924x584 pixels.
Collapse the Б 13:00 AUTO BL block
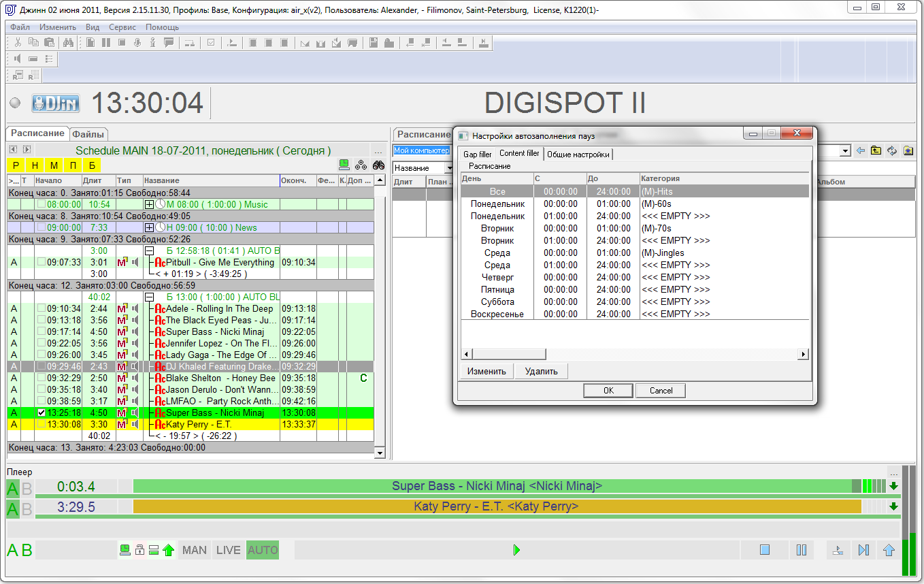(x=149, y=297)
